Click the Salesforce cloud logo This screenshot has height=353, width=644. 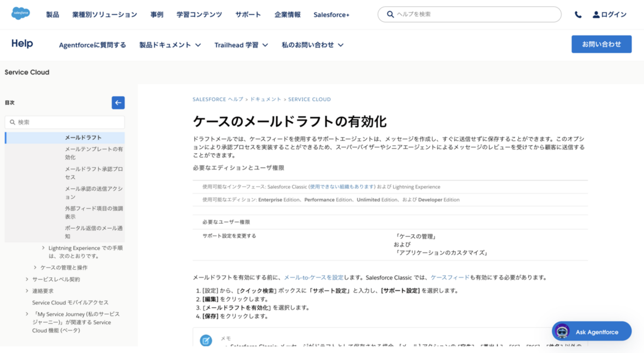pyautogui.click(x=21, y=14)
